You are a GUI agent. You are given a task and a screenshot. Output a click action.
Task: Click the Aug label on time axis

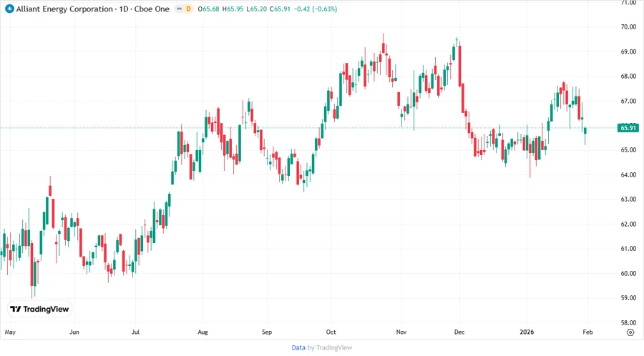[x=203, y=332]
